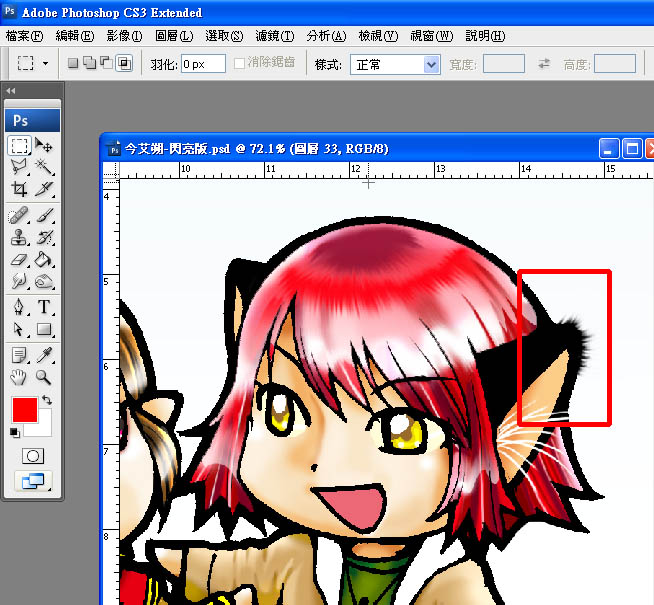Select the Move tool
654x605 pixels.
[44, 145]
